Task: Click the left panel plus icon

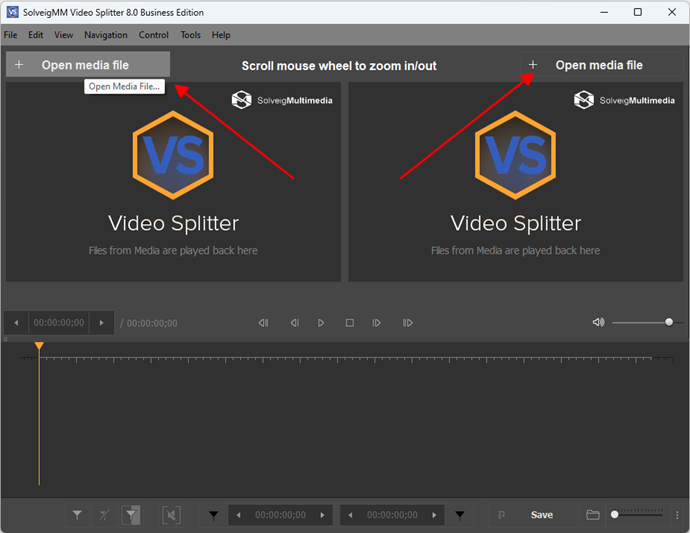Action: (x=19, y=65)
